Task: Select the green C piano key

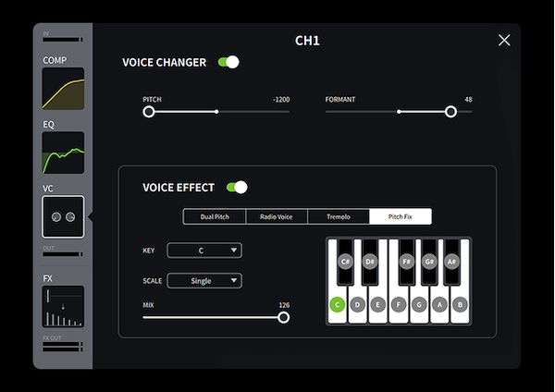Action: (x=338, y=303)
